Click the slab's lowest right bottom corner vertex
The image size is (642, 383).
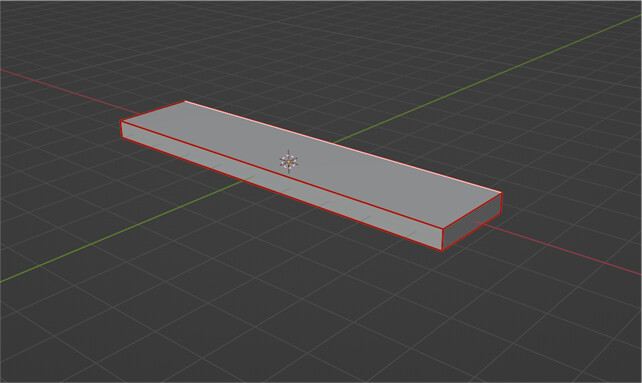tap(443, 250)
